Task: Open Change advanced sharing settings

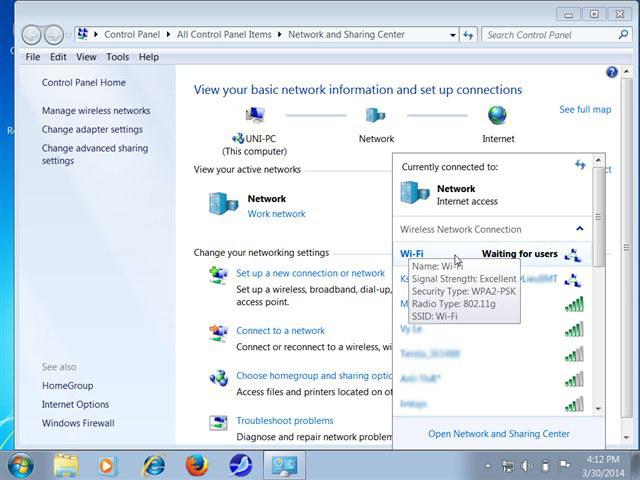Action: (x=95, y=154)
